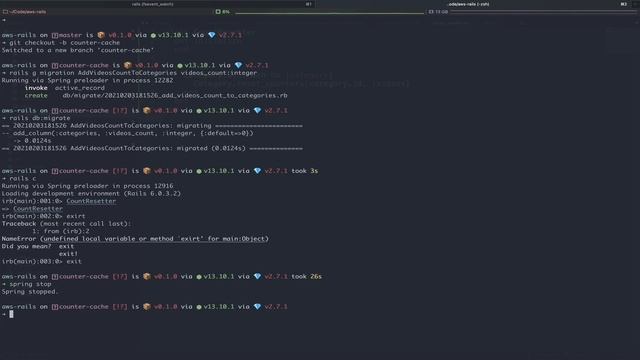Click the 'Traceback (most recent call last):' line

67,224
